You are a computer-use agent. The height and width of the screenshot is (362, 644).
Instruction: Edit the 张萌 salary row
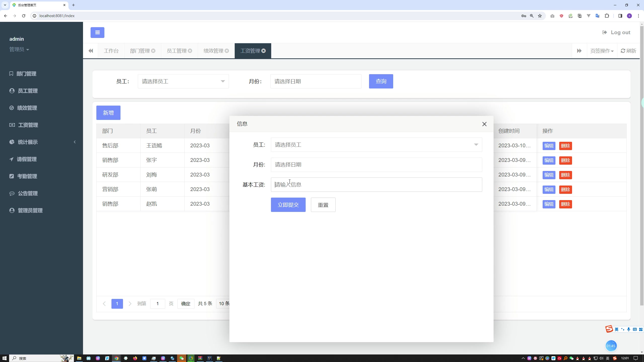[549, 190]
